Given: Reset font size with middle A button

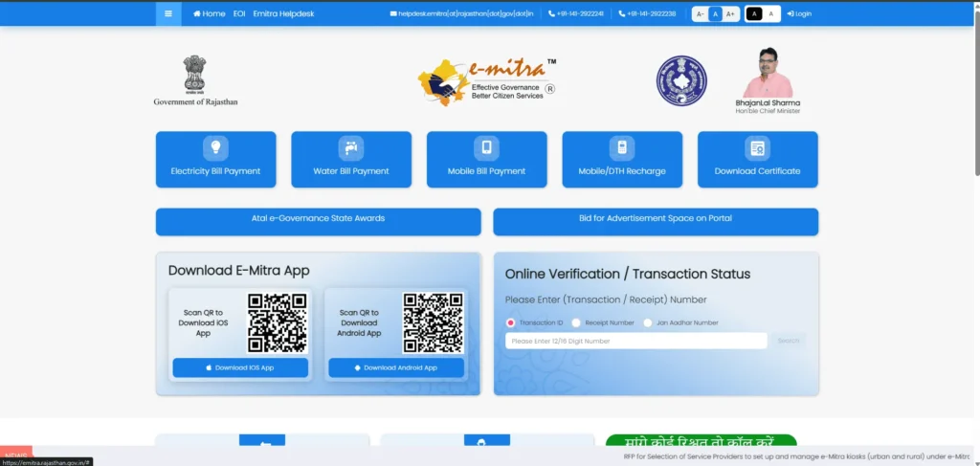Looking at the screenshot, I should click(x=716, y=13).
